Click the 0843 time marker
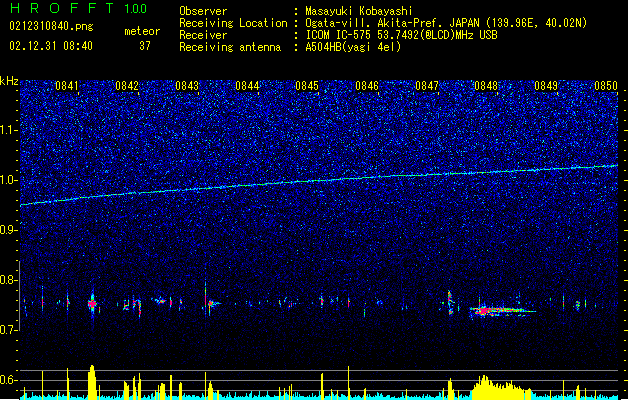 coord(187,86)
